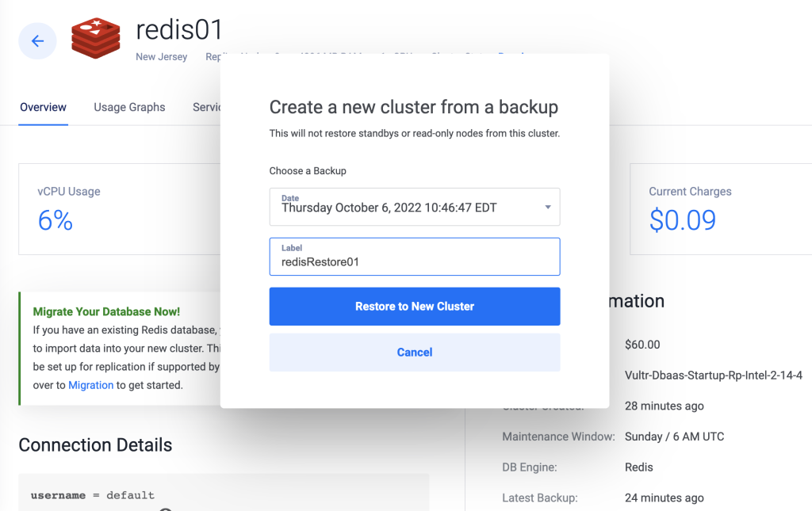Click the redis01 cluster title
812x511 pixels.
(x=178, y=29)
